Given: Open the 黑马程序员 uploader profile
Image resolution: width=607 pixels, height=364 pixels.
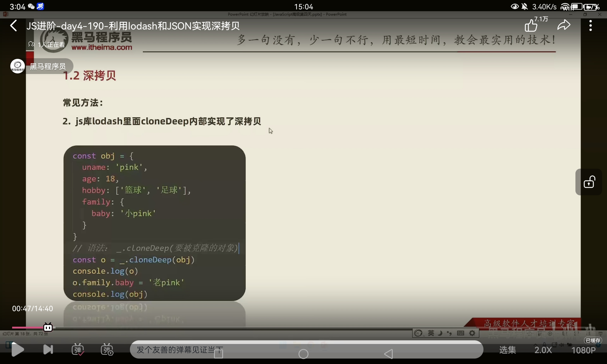Looking at the screenshot, I should pos(48,66).
